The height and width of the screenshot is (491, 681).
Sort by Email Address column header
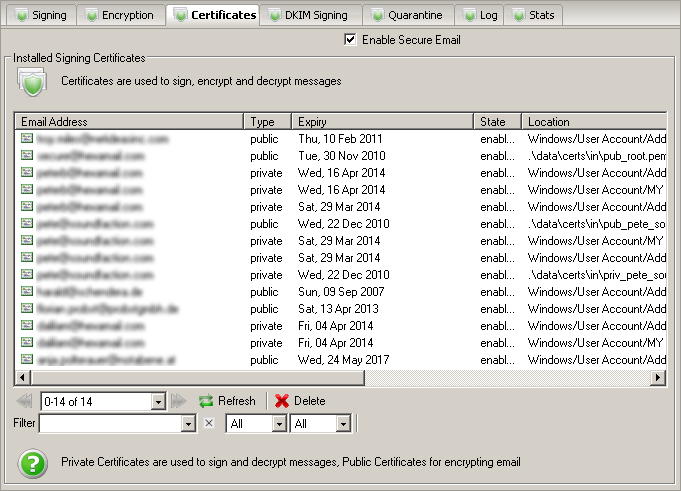[x=129, y=122]
